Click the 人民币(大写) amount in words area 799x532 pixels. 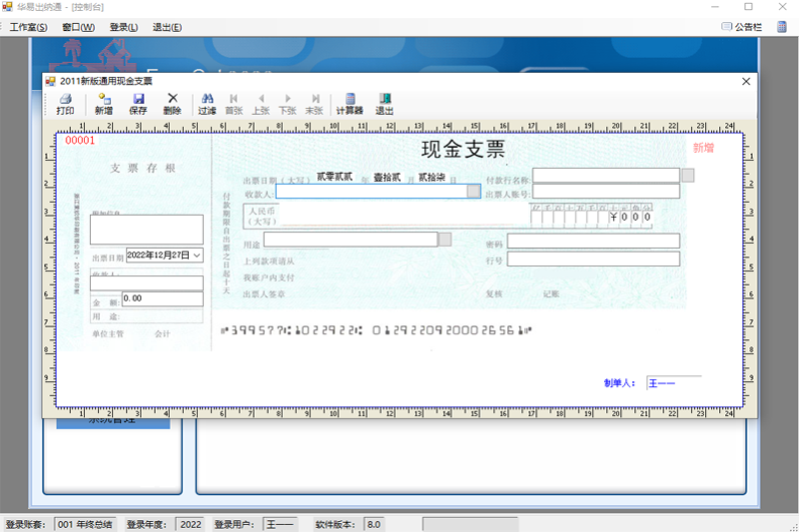click(403, 216)
